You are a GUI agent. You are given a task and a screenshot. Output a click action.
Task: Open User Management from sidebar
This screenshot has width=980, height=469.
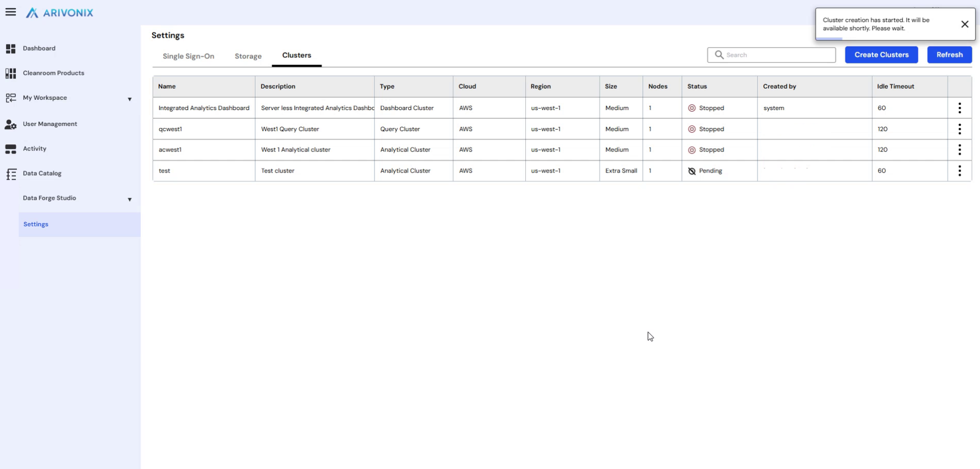[x=50, y=124]
